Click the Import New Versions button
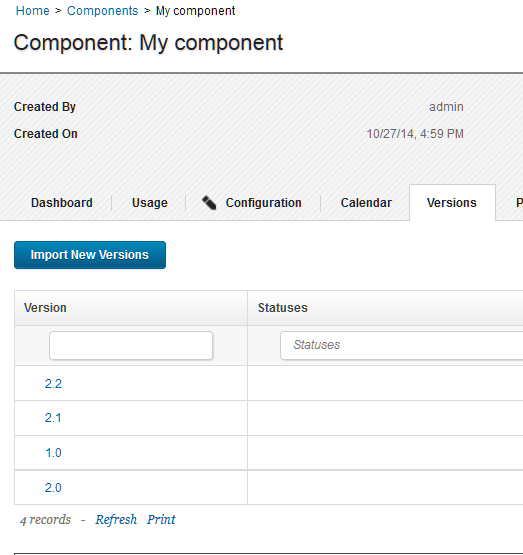The height and width of the screenshot is (555, 523). [90, 255]
